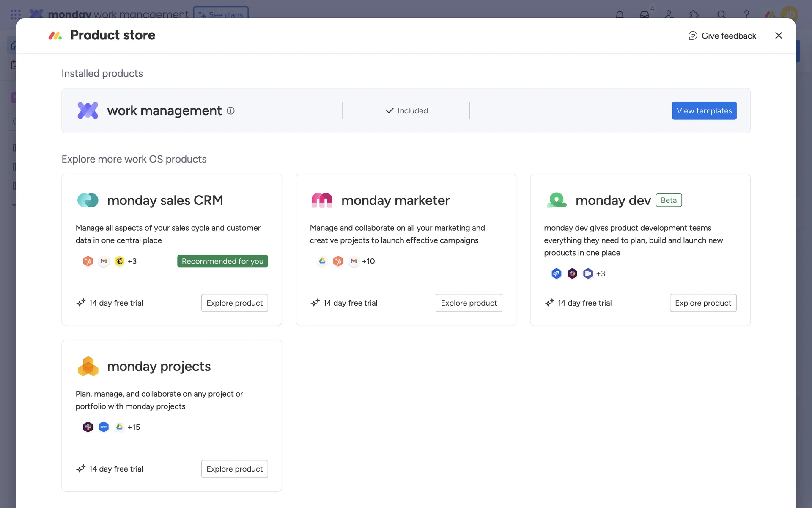The image size is (812, 508).
Task: Click the monday projects logo icon
Action: coord(88,366)
